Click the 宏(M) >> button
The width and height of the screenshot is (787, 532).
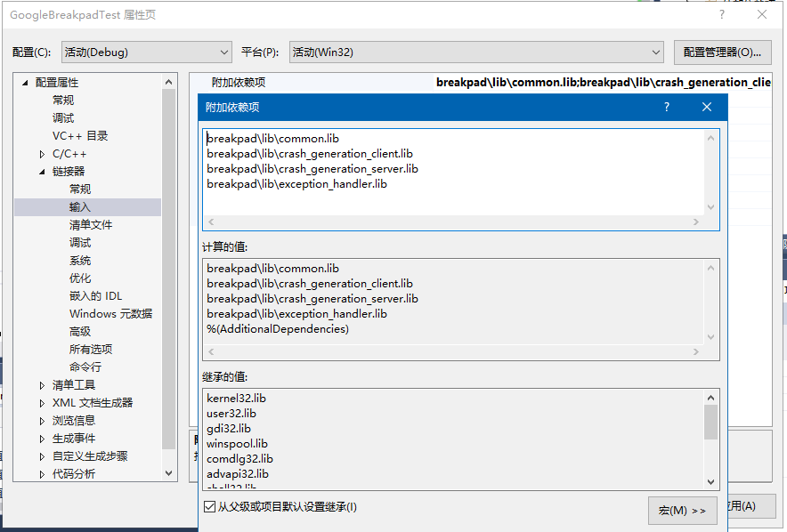click(x=682, y=510)
